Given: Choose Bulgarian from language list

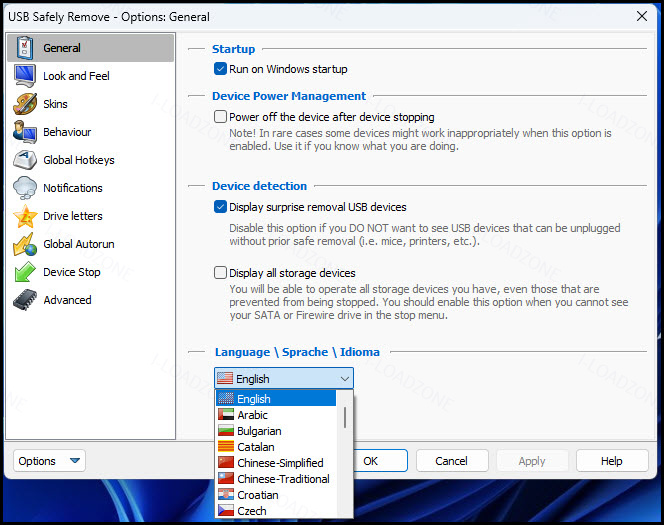Looking at the screenshot, I should [277, 431].
